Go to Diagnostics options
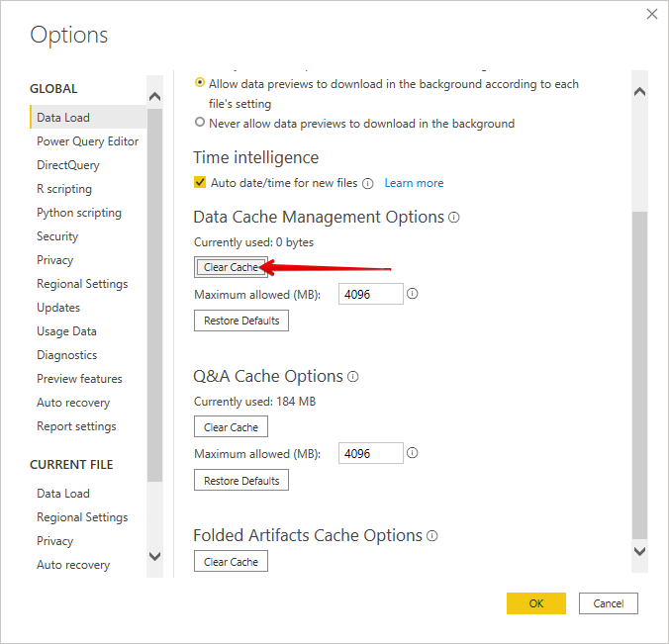This screenshot has width=669, height=644. (x=66, y=355)
